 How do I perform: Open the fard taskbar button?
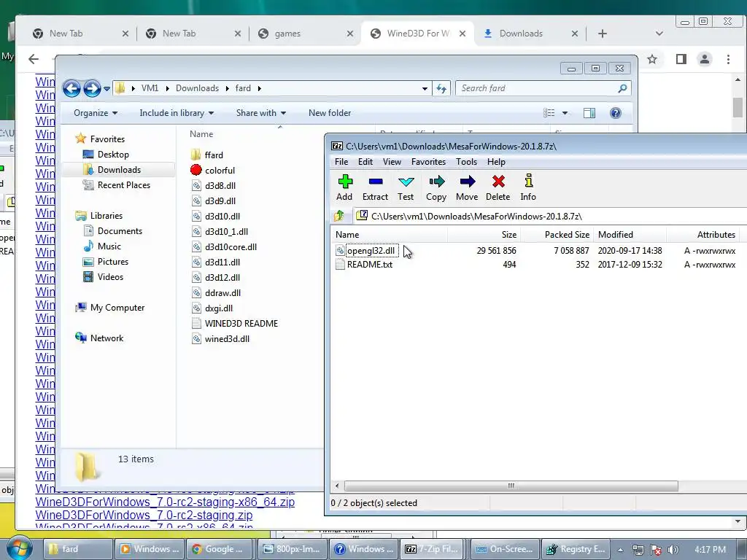[x=78, y=549]
